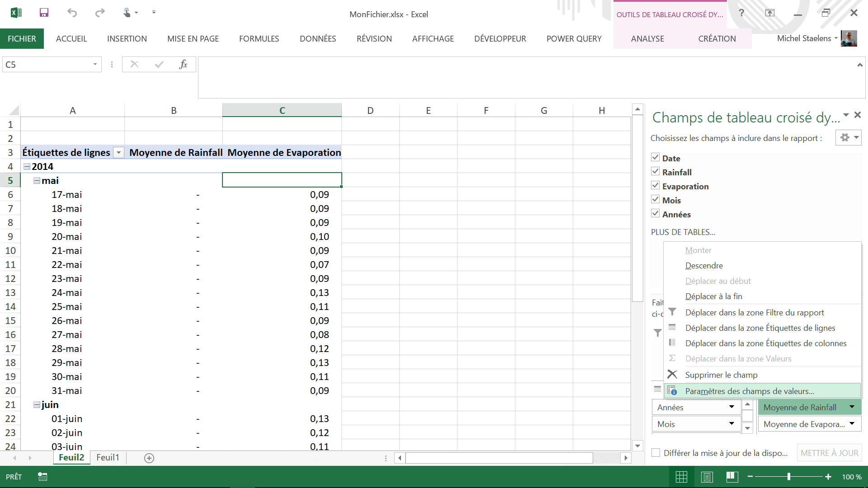Open the ANALYSE ribbon tab

point(647,39)
